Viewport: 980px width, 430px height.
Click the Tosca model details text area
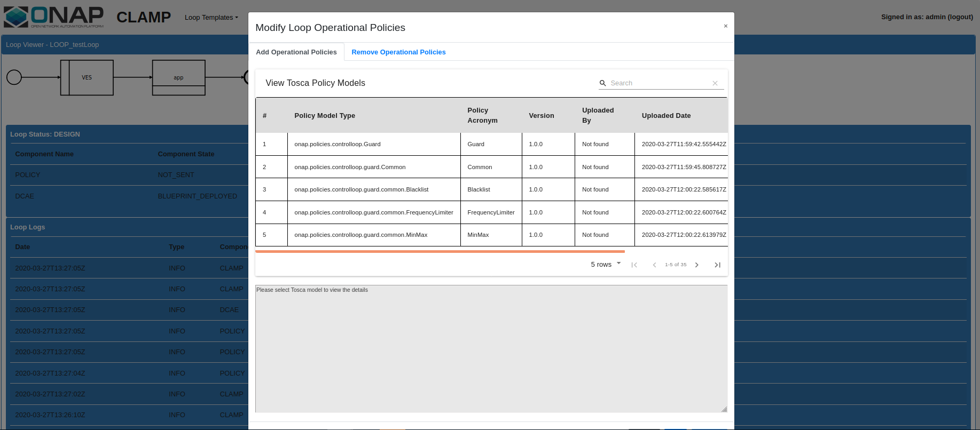coord(491,349)
